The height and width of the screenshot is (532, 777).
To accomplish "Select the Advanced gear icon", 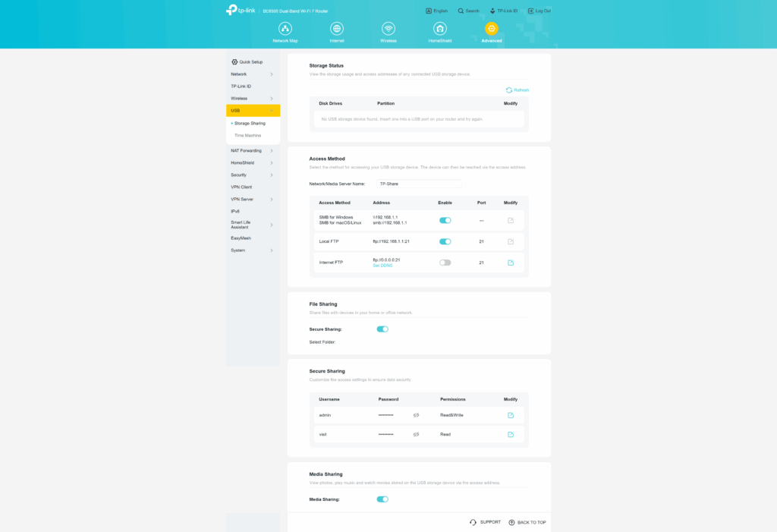I will (x=492, y=28).
